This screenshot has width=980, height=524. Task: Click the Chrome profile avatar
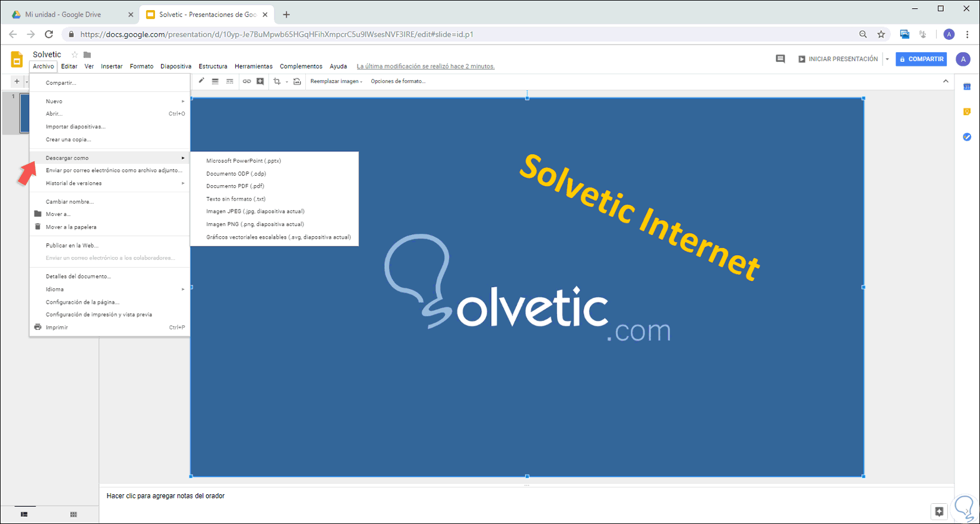(949, 34)
